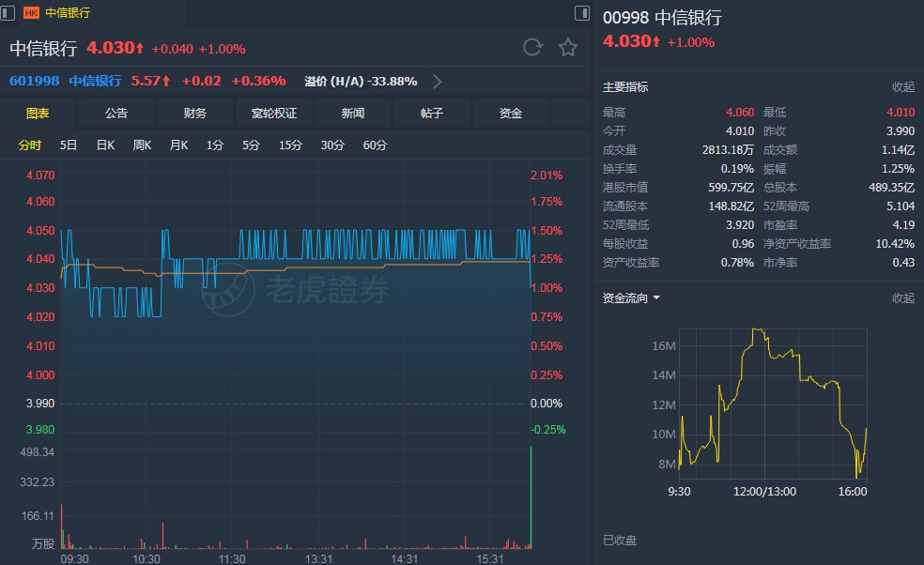Click the 成交量 value 2813.18万

[x=728, y=149]
